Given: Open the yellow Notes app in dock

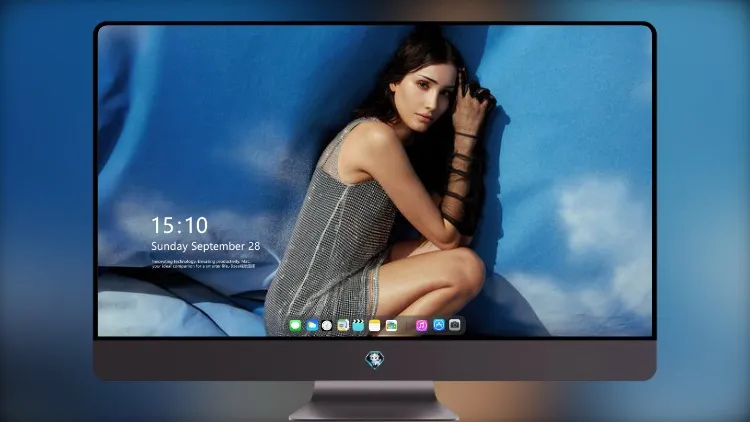Looking at the screenshot, I should pyautogui.click(x=375, y=325).
